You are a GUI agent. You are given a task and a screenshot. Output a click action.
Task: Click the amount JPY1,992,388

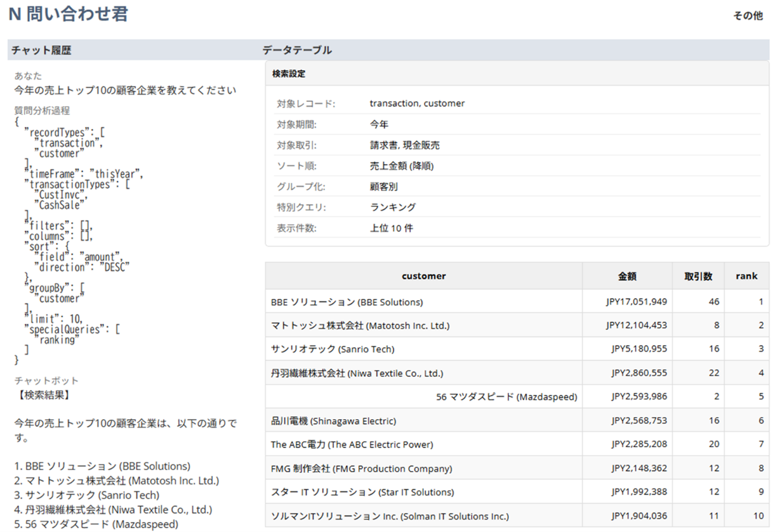tap(639, 492)
